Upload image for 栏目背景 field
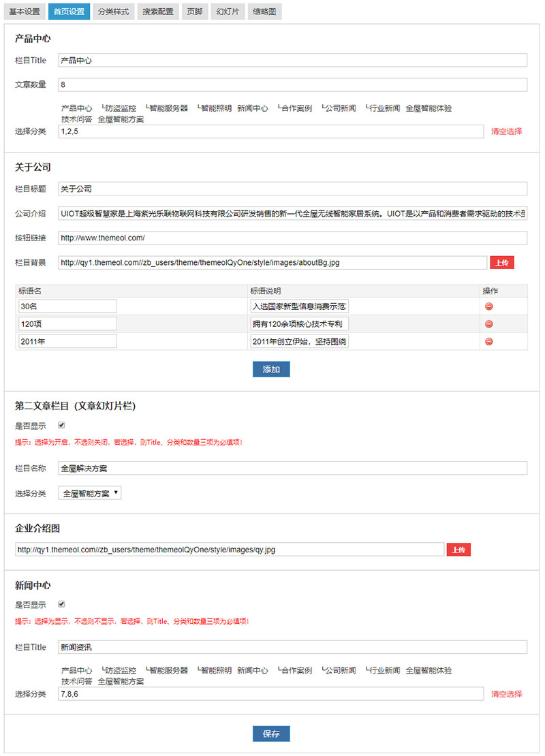Viewport: 545px width, 756px height. (x=501, y=262)
